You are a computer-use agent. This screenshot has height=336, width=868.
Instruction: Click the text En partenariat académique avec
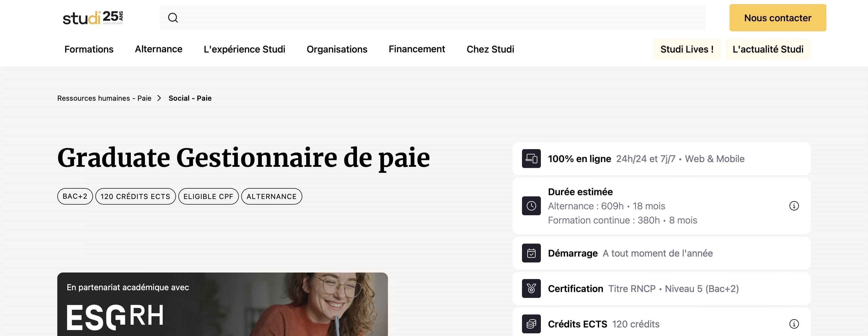[128, 287]
